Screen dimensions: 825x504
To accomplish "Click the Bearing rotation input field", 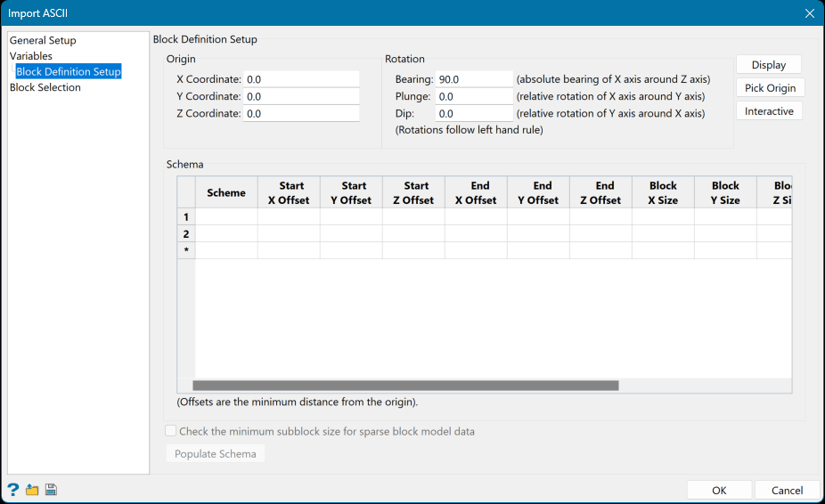I will coord(474,79).
